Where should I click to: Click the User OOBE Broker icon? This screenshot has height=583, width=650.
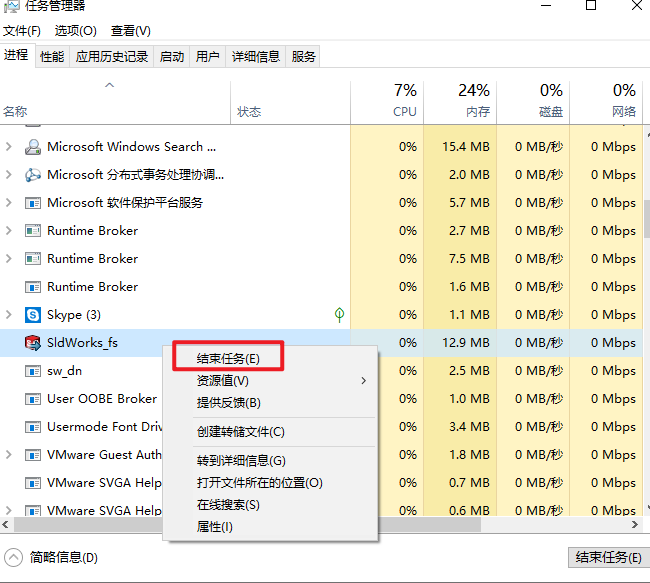pos(32,399)
